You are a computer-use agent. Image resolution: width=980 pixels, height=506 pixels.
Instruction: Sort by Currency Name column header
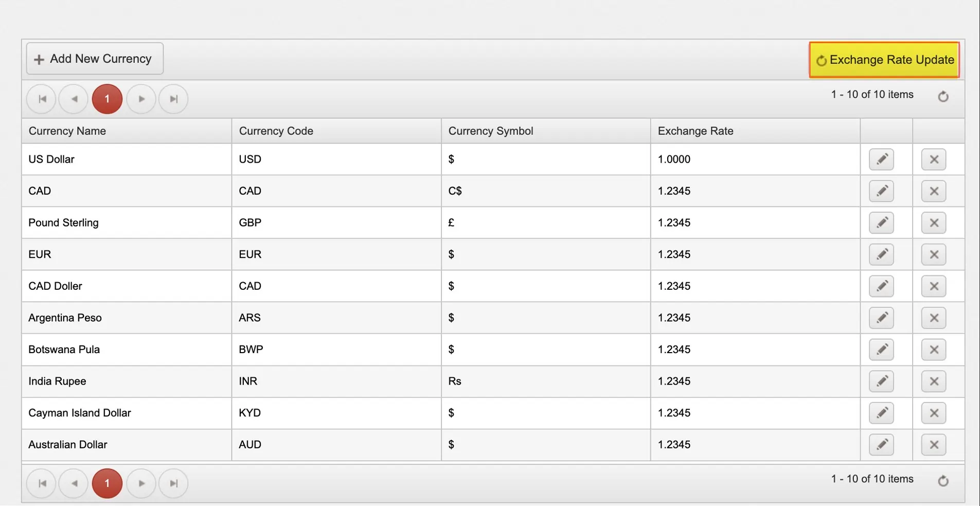(x=127, y=131)
